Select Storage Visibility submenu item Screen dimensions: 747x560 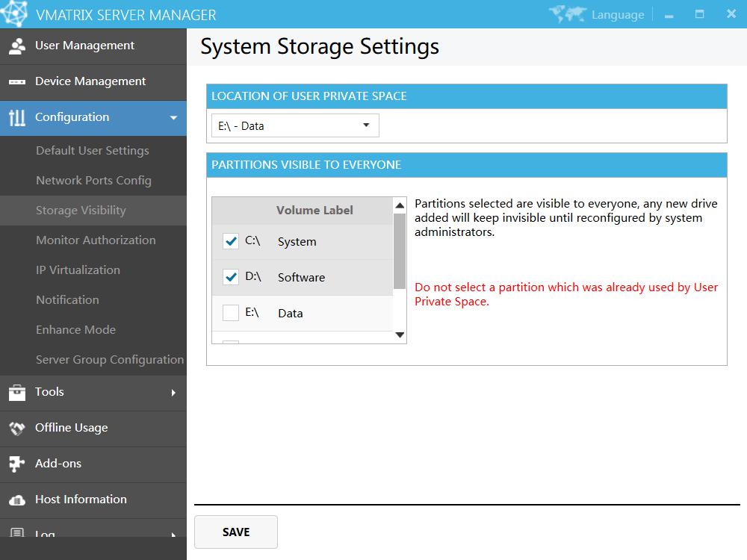93,211
